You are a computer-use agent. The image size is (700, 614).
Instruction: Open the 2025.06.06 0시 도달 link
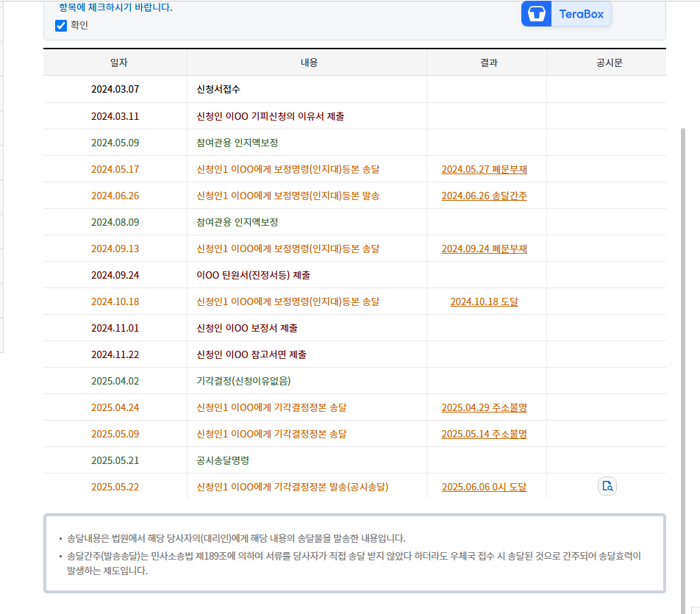click(x=486, y=486)
